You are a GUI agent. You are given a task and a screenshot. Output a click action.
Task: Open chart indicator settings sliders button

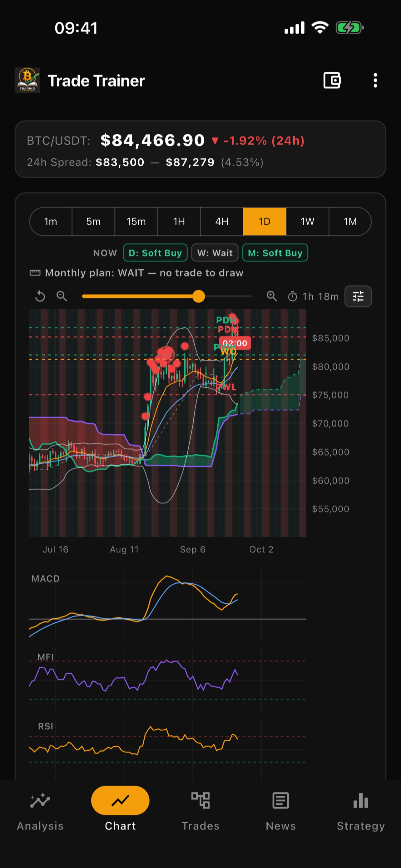(358, 296)
